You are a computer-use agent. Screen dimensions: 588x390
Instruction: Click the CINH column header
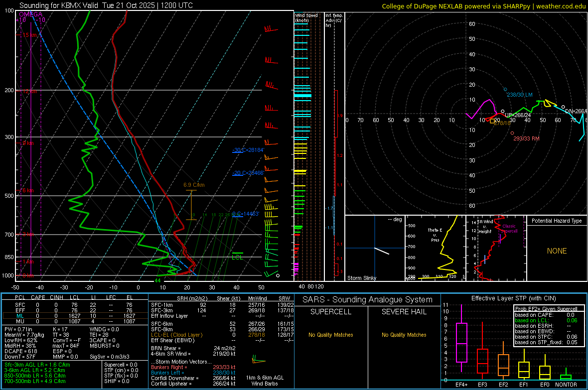tap(57, 297)
